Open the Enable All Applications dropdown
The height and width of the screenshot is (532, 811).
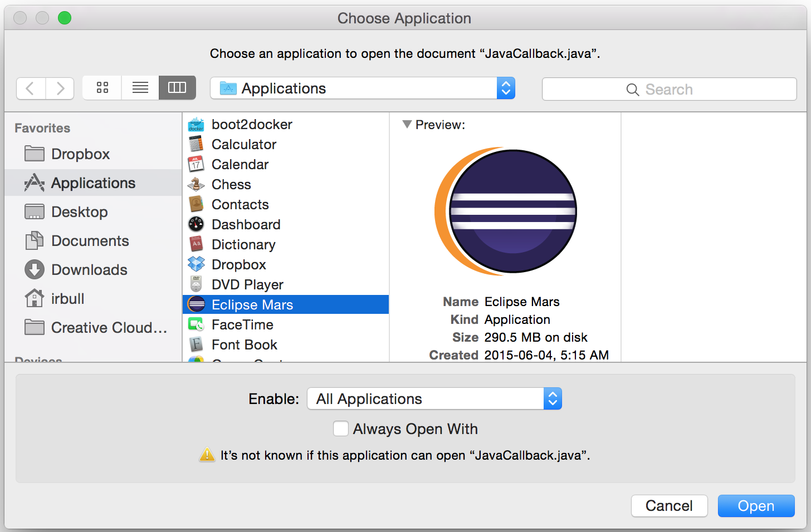[434, 399]
